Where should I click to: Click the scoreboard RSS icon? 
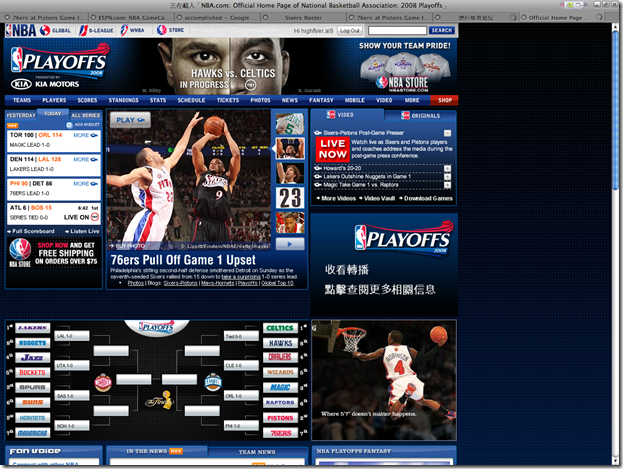[12, 125]
